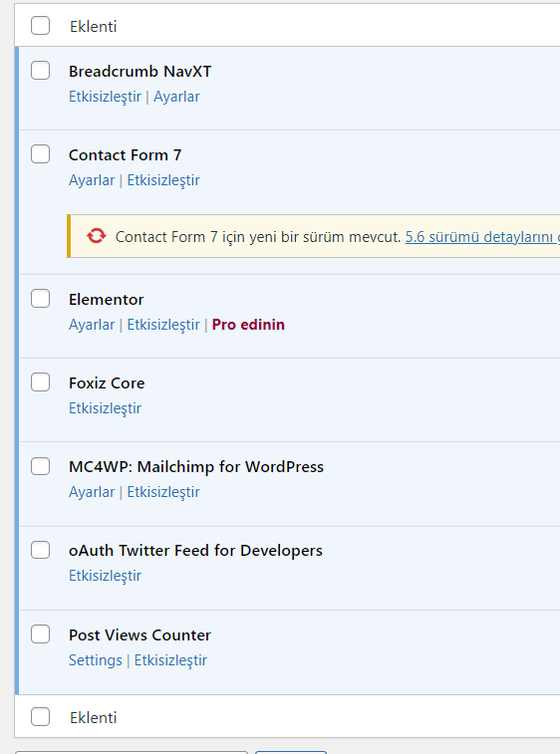
Task: Deactivate Breadcrumb NavXT via Etkisizleştir link
Action: point(105,97)
